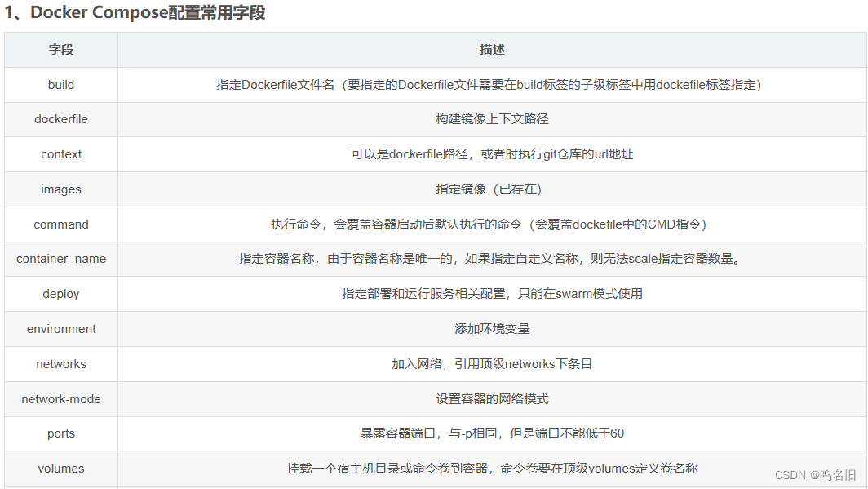This screenshot has height=489, width=868.
Task: Click the network-mode field cell
Action: [x=60, y=398]
